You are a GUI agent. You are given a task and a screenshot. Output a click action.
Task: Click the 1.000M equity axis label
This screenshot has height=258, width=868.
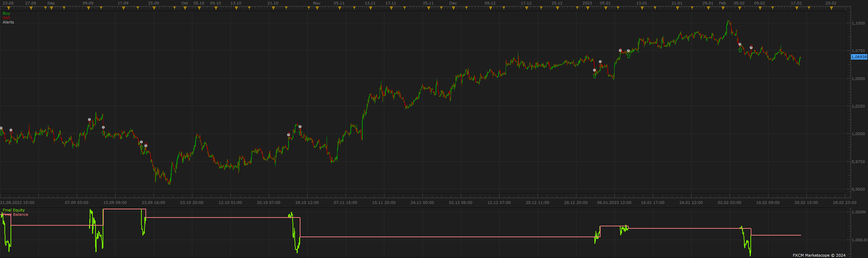858,212
